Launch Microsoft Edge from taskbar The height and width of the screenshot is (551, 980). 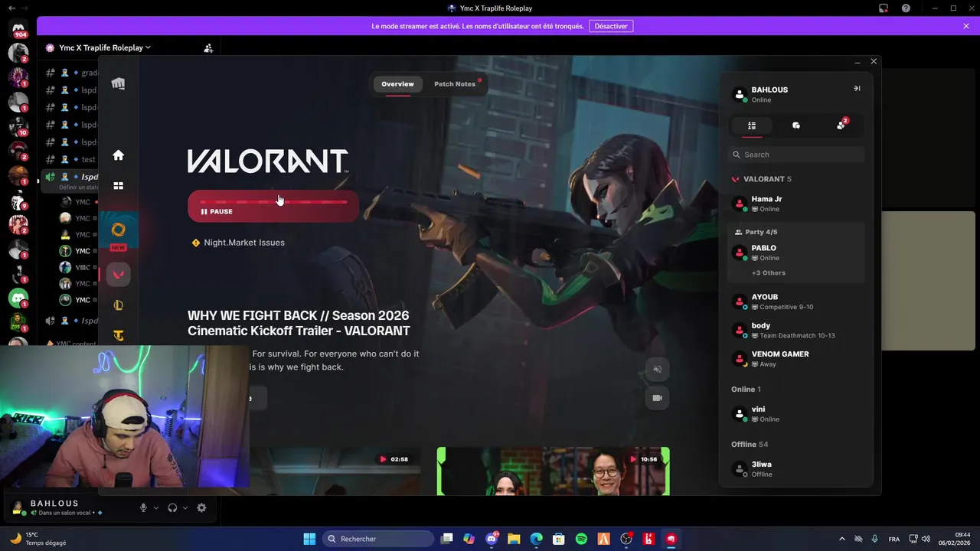tap(537, 539)
